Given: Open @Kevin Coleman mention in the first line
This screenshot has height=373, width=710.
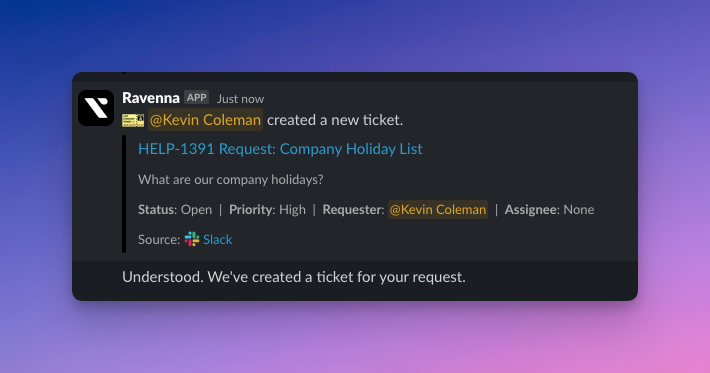Looking at the screenshot, I should click(x=205, y=120).
